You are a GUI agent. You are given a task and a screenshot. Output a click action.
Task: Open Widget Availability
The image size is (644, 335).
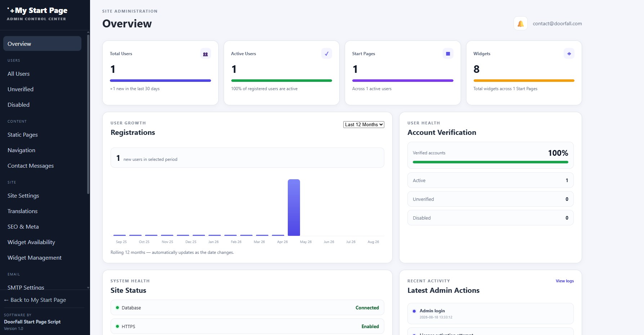coord(42,242)
